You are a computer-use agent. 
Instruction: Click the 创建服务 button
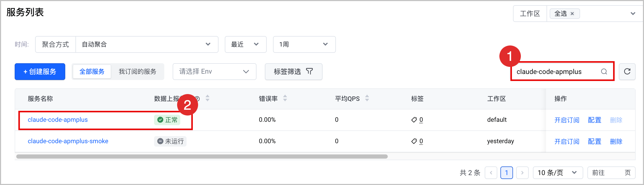coord(40,72)
